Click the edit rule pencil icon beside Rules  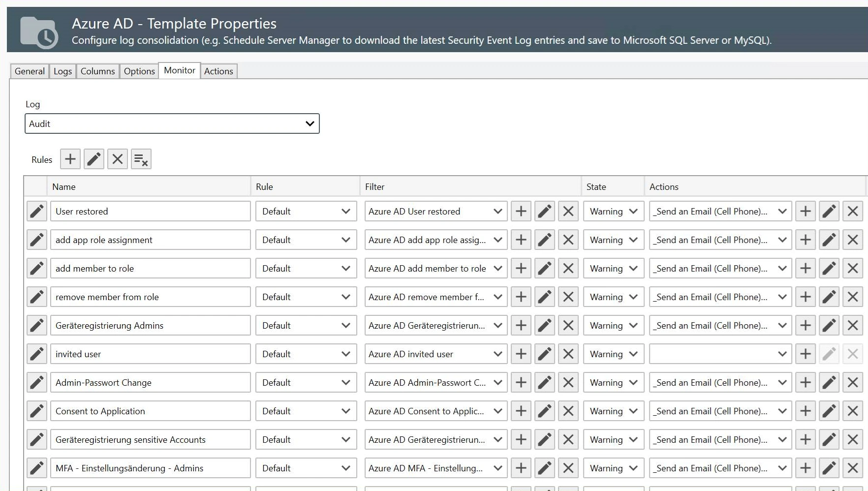[94, 159]
